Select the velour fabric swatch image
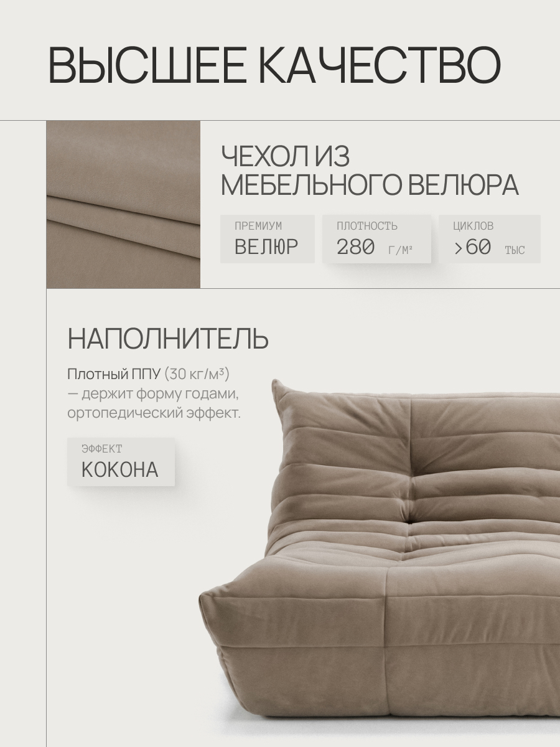The image size is (560, 747). [x=123, y=204]
